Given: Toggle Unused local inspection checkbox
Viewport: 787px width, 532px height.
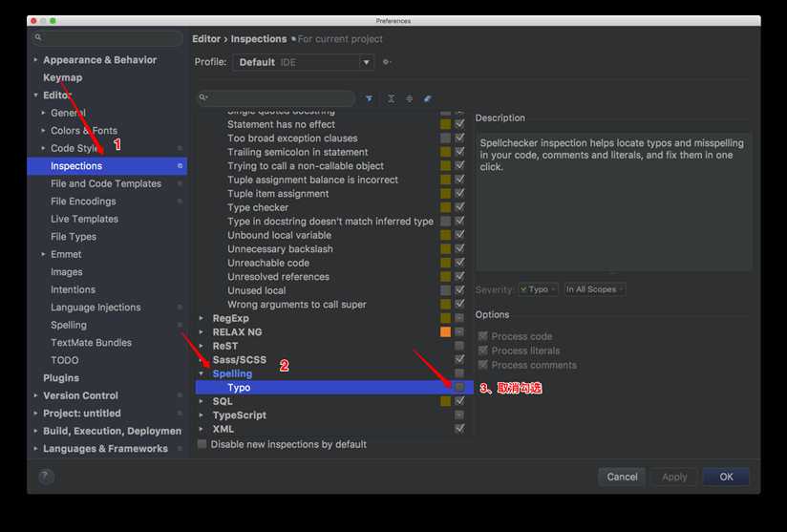Looking at the screenshot, I should [459, 289].
